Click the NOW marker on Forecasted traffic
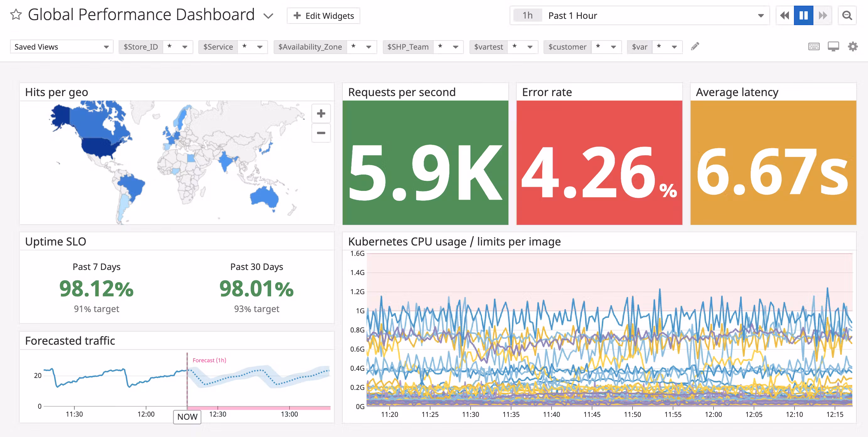868x437 pixels. point(187,417)
